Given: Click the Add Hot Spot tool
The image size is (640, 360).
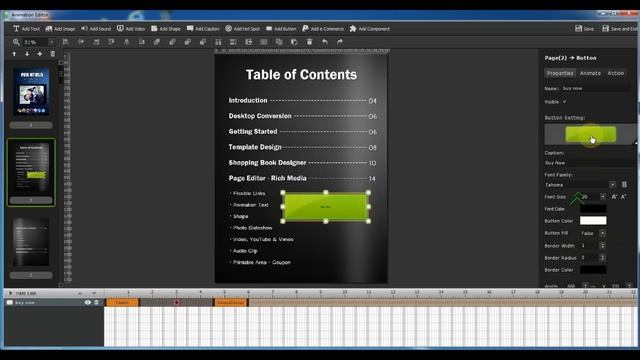Looking at the screenshot, I should click(x=242, y=29).
